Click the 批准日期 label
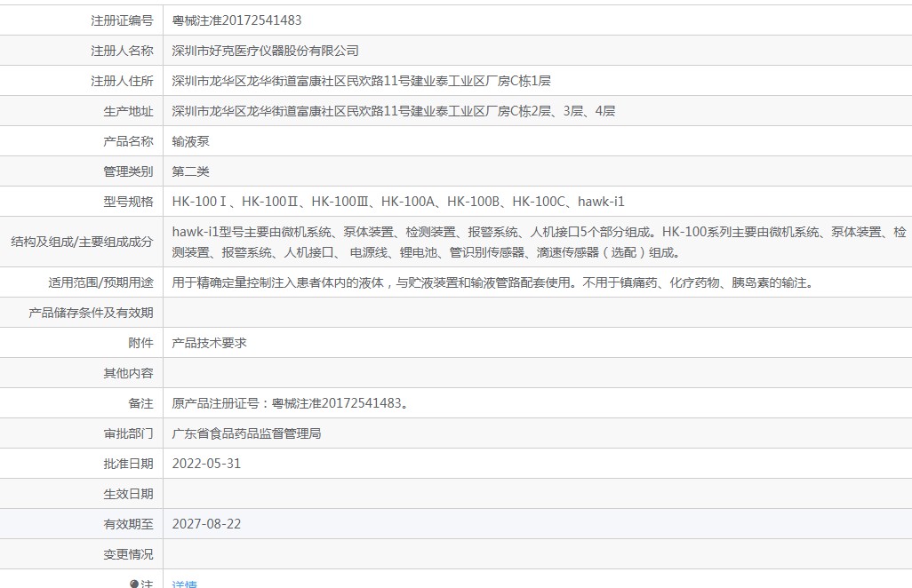The height and width of the screenshot is (588, 912). point(129,464)
